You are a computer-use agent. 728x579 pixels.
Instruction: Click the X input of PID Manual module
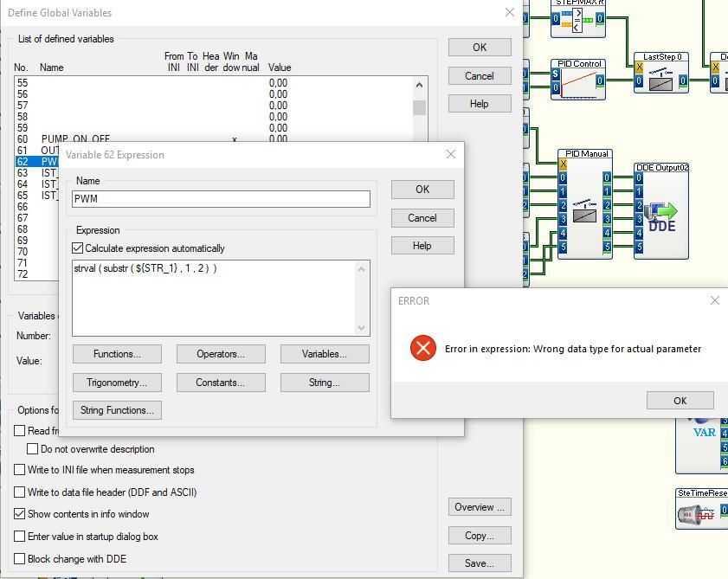click(563, 164)
